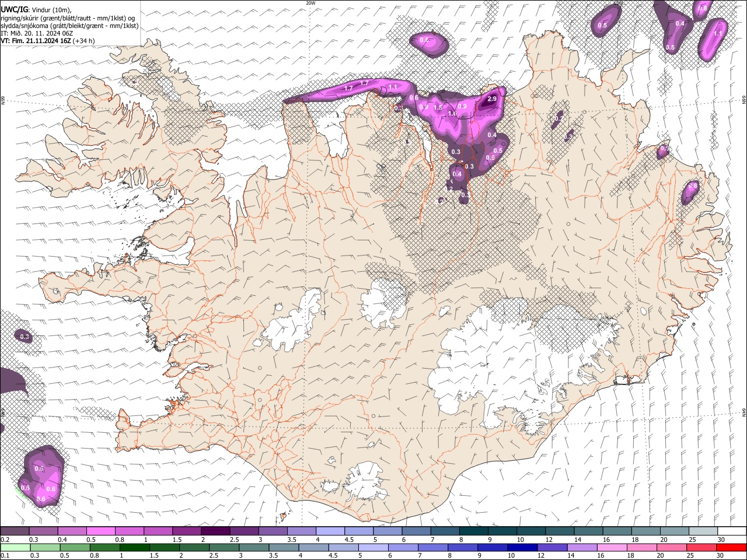Click the 'VT: Fim. 21.11.2024 16Z' valid time
The height and width of the screenshot is (560, 747).
pos(36,41)
